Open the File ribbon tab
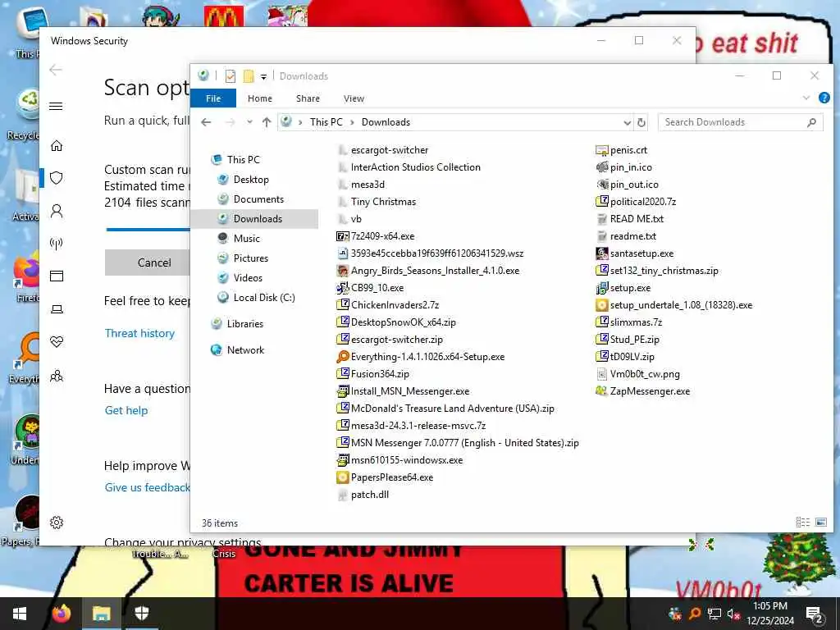Screen dimensions: 840x630 (213, 98)
